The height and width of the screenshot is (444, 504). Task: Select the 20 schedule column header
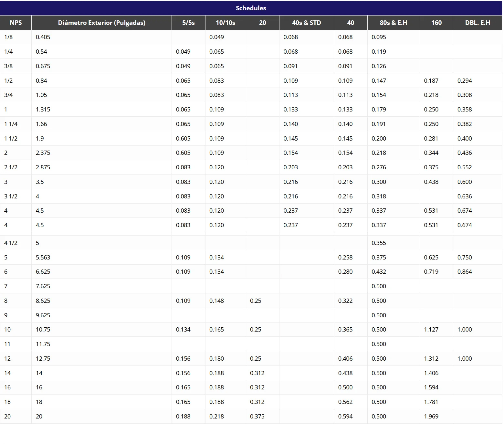coord(262,23)
